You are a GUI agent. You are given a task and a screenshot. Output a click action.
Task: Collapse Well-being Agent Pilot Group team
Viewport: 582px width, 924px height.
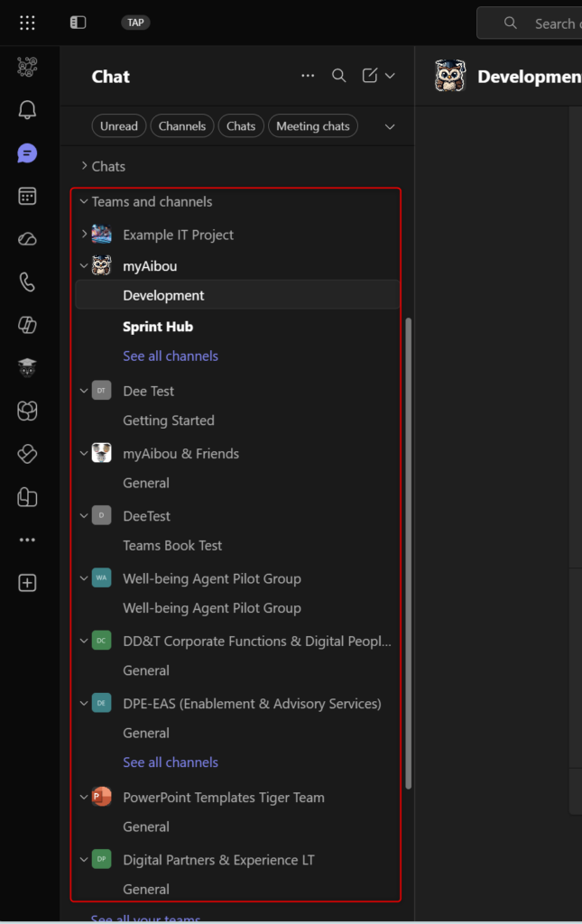pyautogui.click(x=84, y=578)
